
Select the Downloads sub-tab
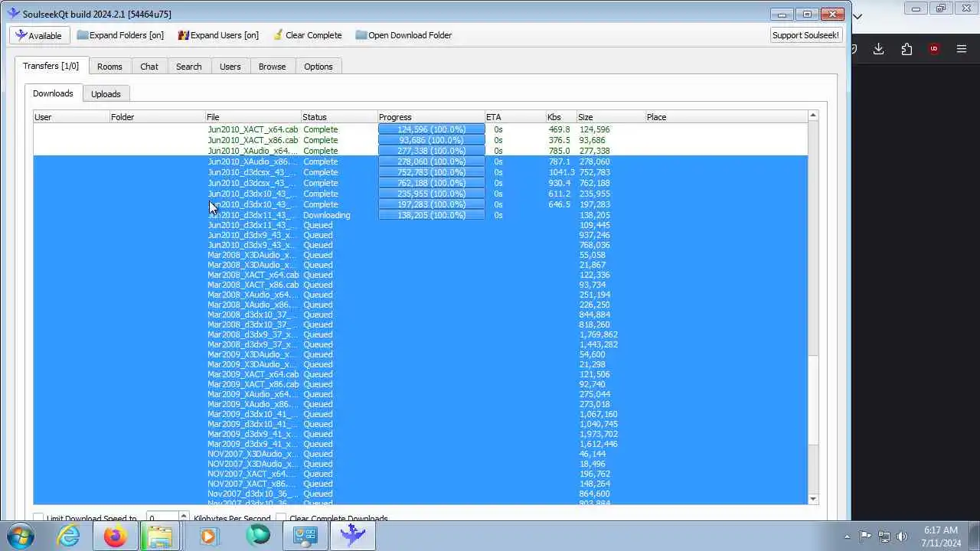[x=53, y=93]
